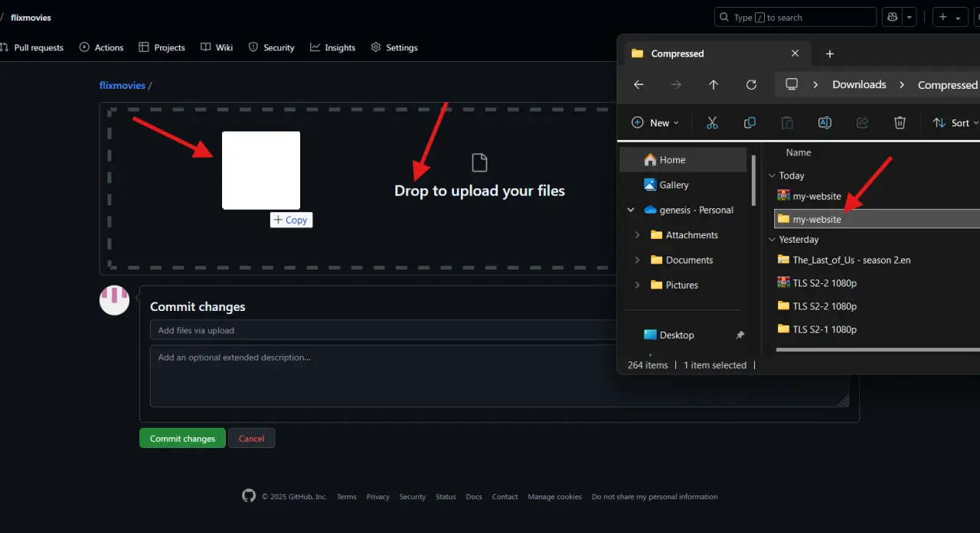Viewport: 980px width, 533px height.
Task: Go up one folder in File Explorer
Action: pos(714,84)
